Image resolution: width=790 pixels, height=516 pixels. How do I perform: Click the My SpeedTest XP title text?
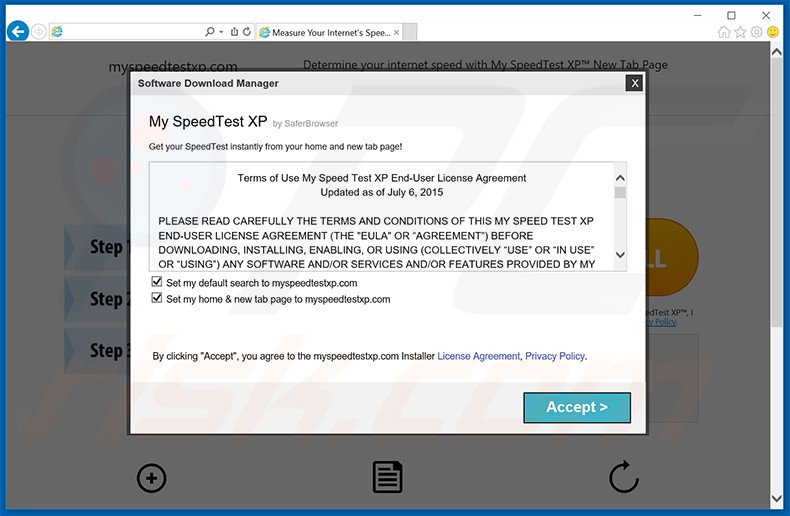208,121
